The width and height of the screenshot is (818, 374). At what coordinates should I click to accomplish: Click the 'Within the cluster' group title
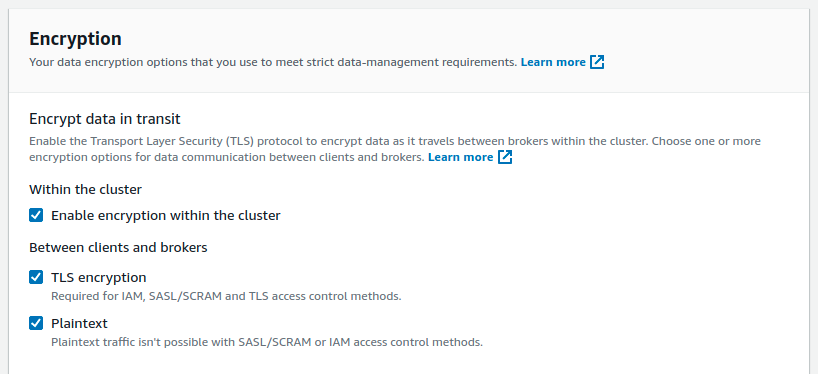[86, 189]
